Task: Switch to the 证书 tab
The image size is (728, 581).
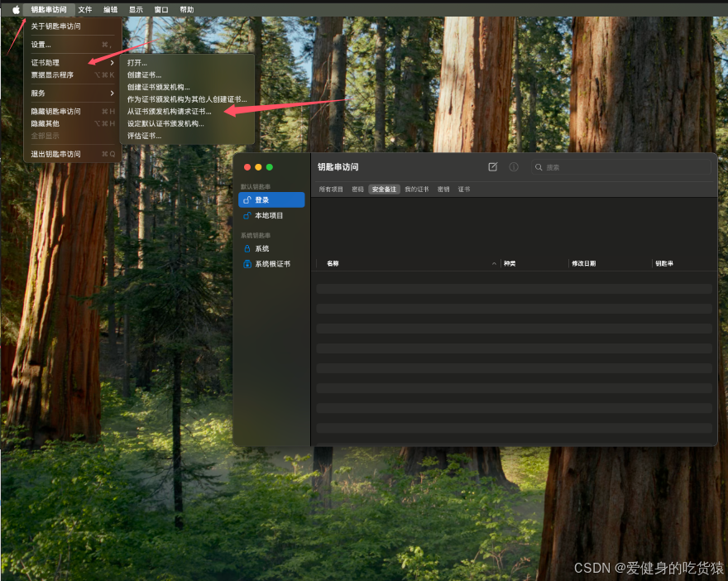Action: 464,190
